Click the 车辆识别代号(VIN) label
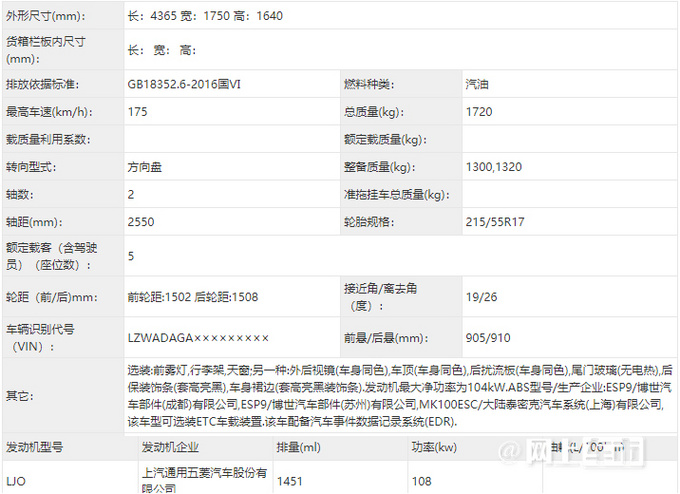This screenshot has width=680, height=494. [x=40, y=338]
